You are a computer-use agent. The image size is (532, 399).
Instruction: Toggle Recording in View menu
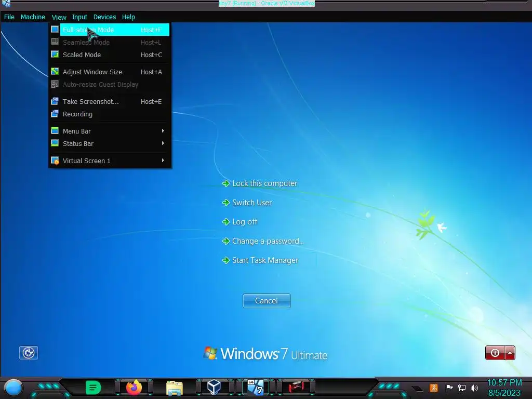click(x=110, y=114)
